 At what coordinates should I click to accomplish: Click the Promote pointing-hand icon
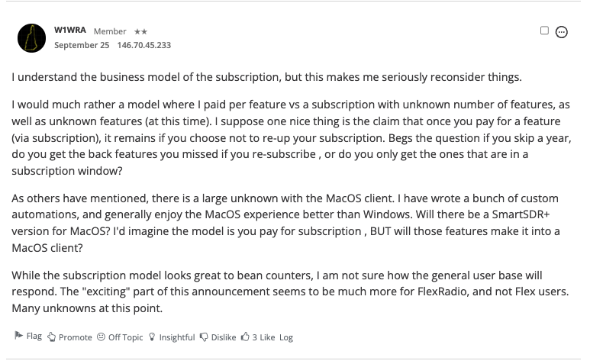(x=52, y=337)
